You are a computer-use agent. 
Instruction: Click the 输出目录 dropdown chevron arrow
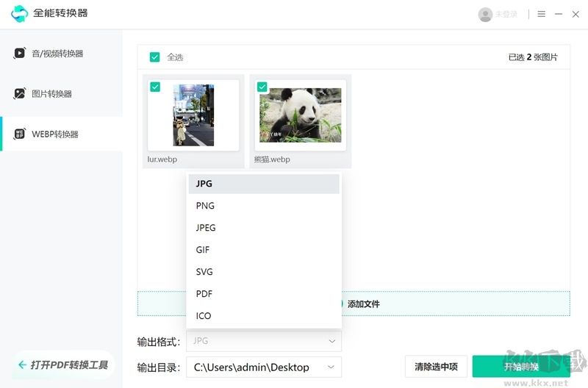(331, 367)
